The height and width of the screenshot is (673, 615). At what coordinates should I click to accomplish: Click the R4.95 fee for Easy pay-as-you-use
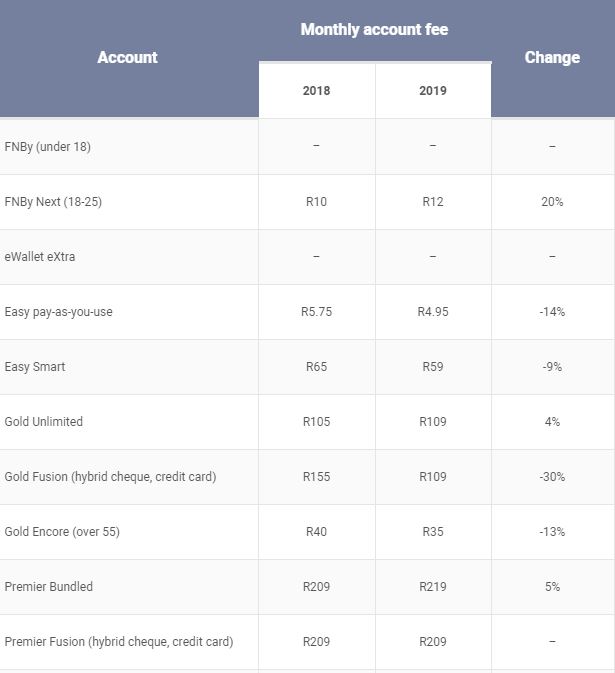[x=433, y=312]
